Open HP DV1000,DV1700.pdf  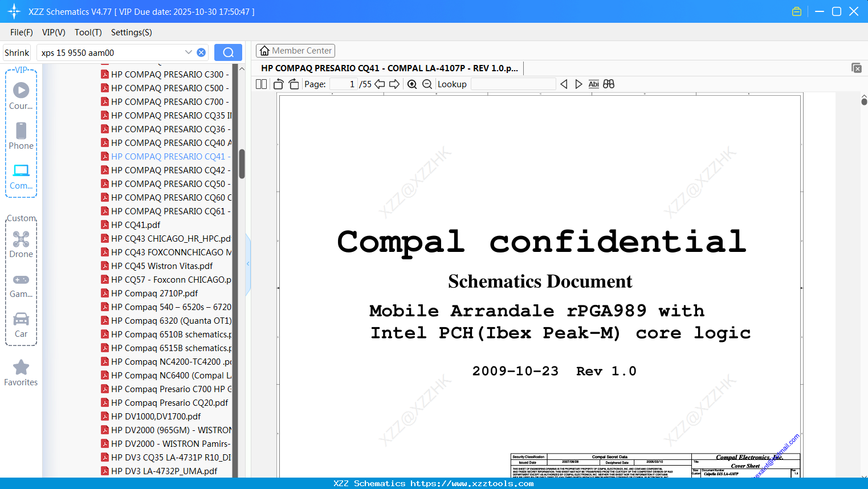click(x=150, y=416)
